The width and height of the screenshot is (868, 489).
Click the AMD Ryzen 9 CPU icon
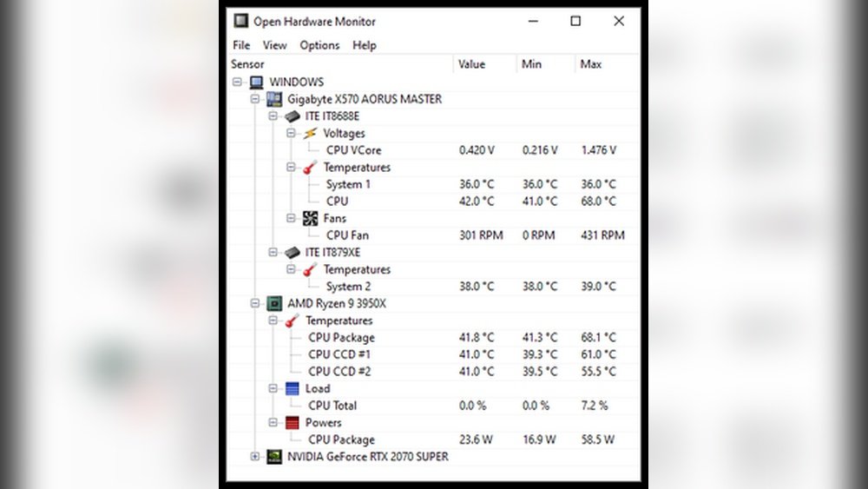(273, 303)
